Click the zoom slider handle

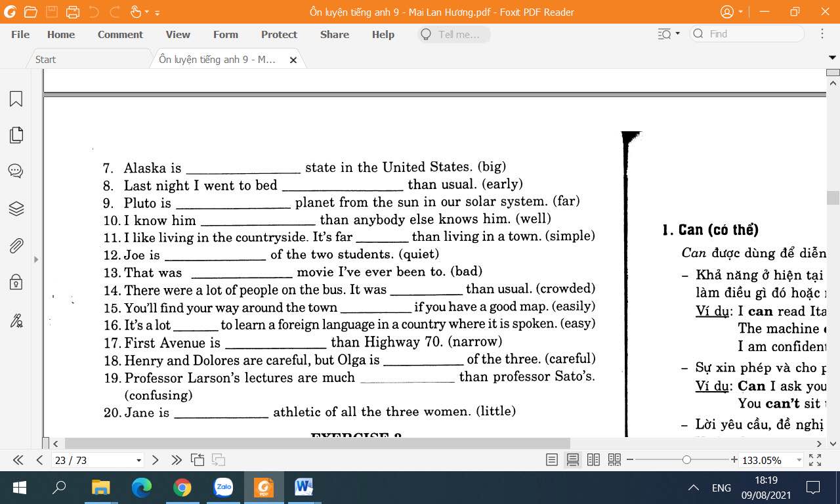click(686, 460)
